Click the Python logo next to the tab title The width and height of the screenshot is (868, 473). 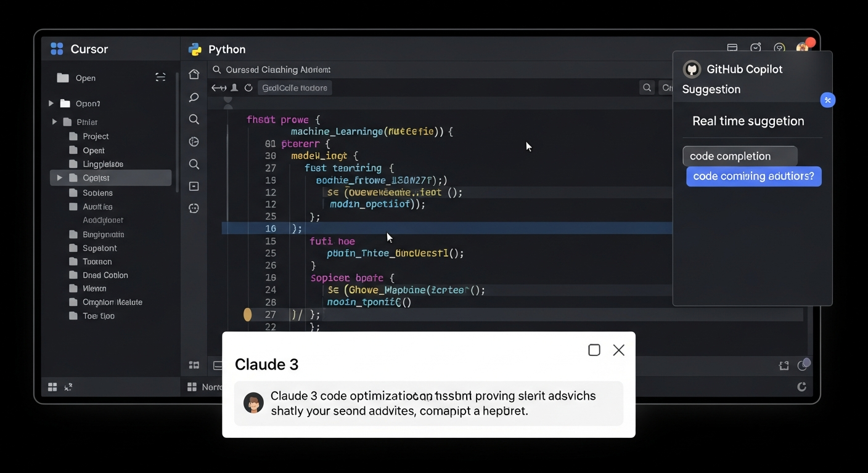pos(195,48)
